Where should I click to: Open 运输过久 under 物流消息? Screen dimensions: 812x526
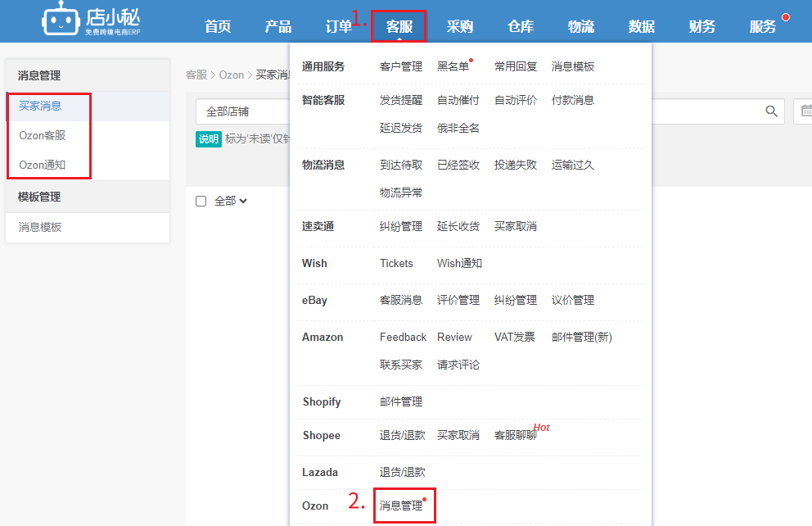573,166
